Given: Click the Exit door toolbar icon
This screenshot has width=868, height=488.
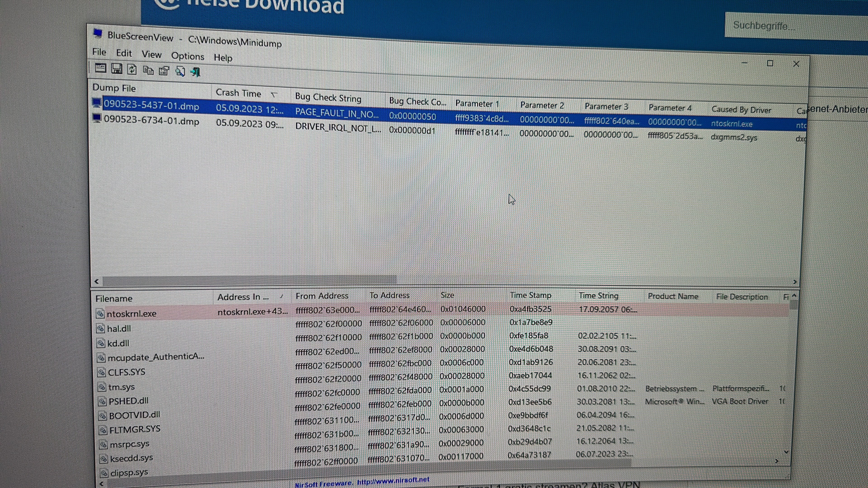Looking at the screenshot, I should pos(196,72).
